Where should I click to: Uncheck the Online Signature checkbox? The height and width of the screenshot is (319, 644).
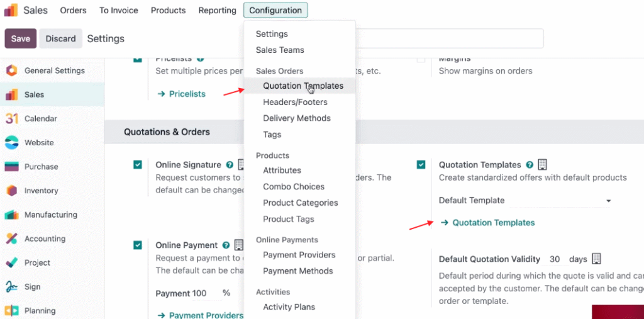pos(138,165)
